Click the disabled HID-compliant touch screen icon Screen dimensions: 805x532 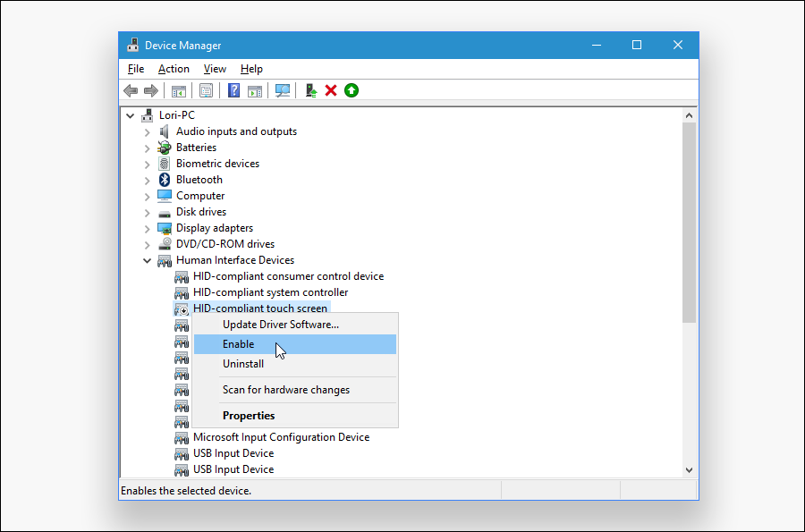pyautogui.click(x=182, y=308)
